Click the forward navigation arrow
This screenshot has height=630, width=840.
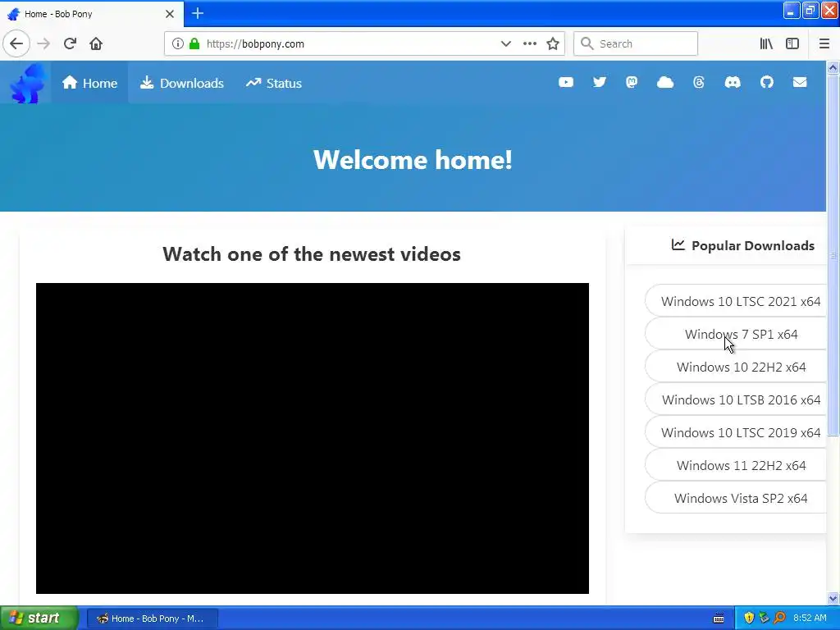(x=43, y=43)
